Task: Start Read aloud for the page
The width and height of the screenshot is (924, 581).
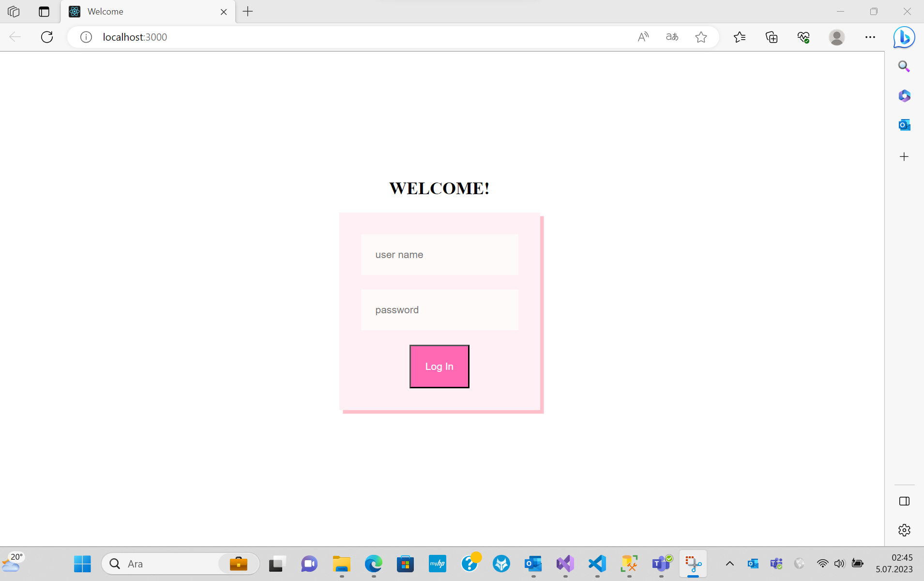Action: 644,37
